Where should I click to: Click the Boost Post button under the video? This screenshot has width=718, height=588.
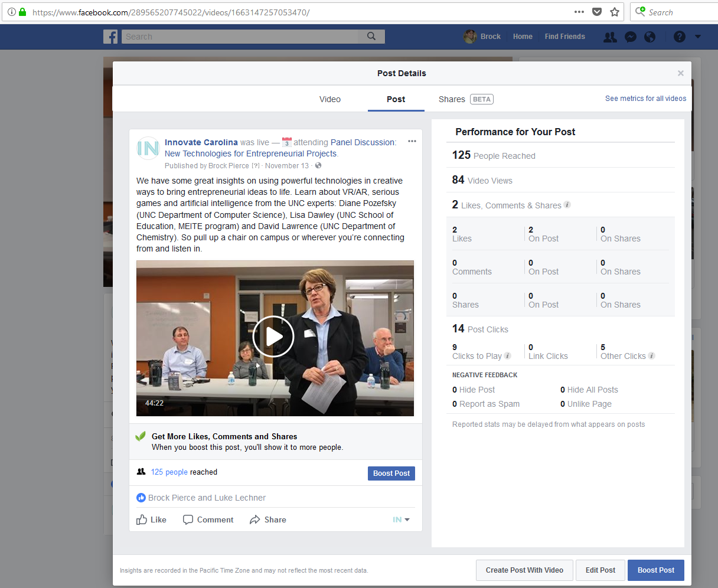[391, 473]
